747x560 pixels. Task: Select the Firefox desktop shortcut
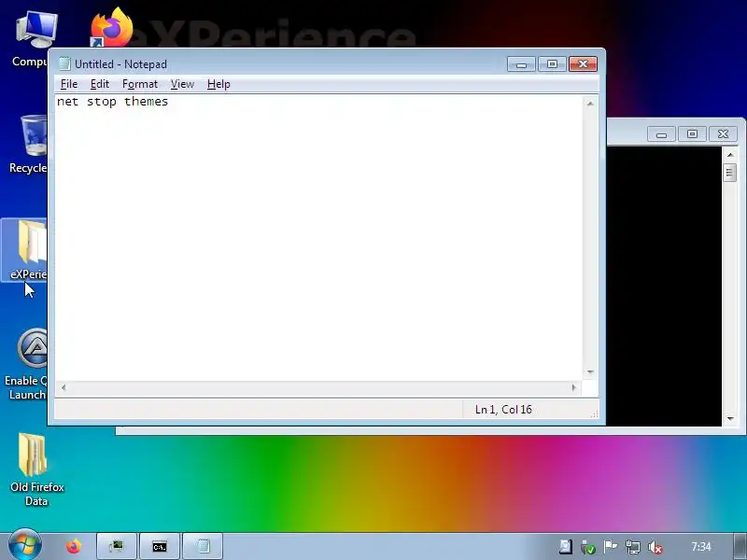click(112, 27)
